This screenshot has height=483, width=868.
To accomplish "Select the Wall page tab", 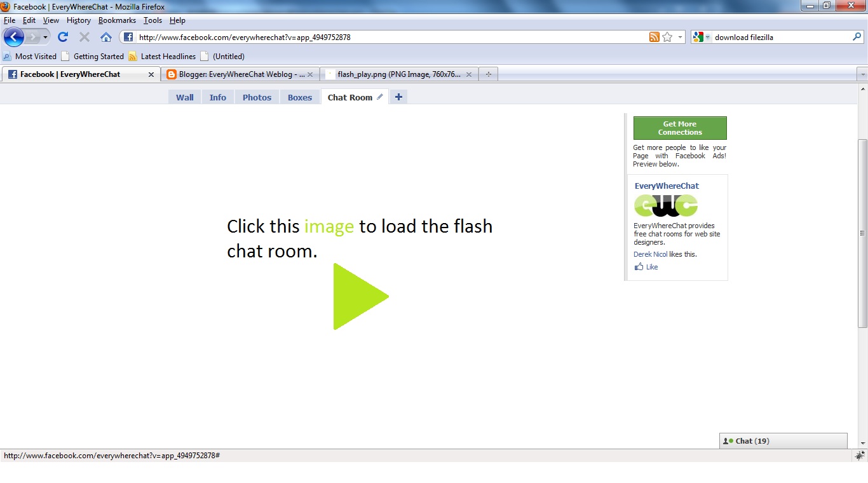I will [185, 97].
